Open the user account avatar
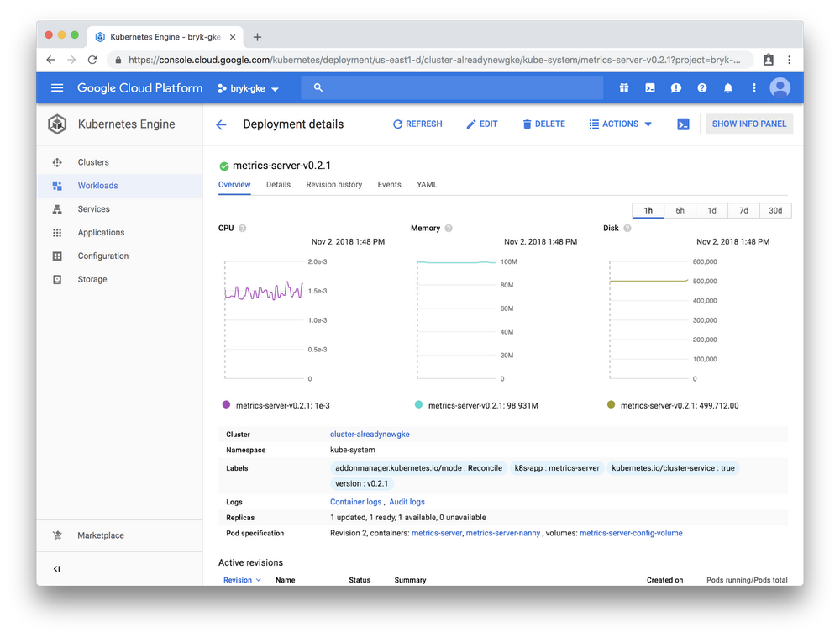The height and width of the screenshot is (638, 840). [780, 87]
